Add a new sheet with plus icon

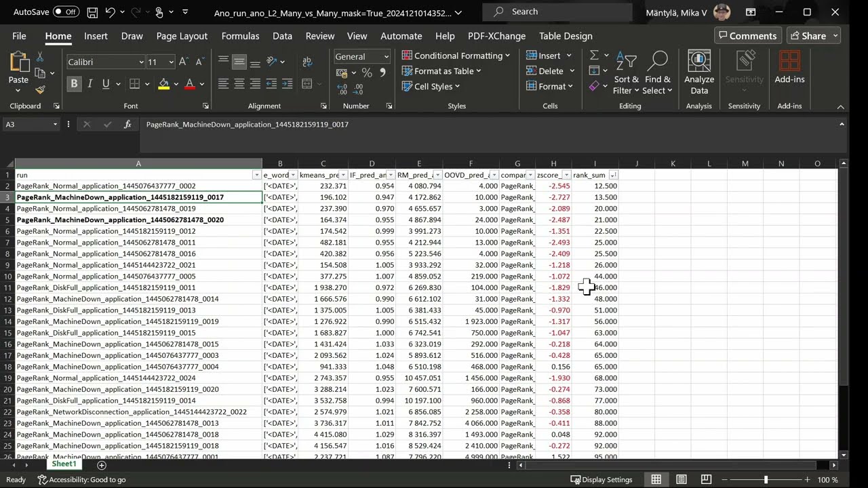(x=102, y=465)
